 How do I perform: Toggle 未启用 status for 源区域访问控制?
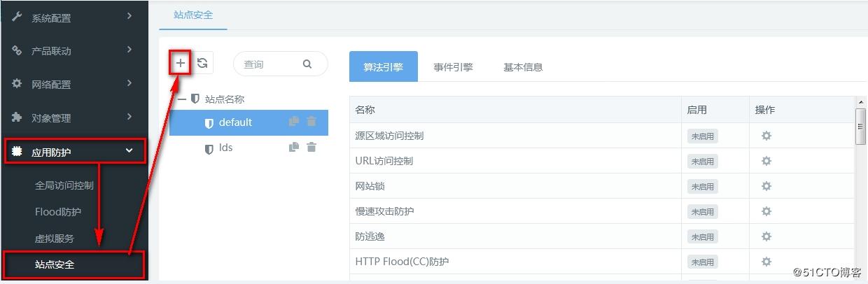[x=703, y=136]
